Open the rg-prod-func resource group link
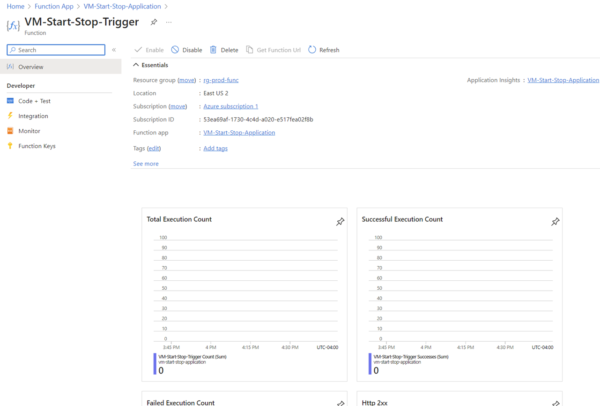 point(221,80)
